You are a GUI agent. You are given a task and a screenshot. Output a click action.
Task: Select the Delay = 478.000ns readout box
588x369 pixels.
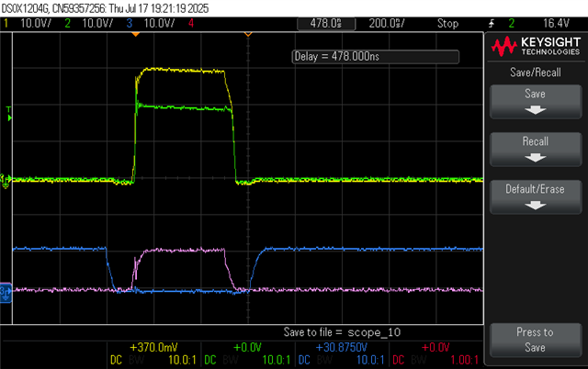click(376, 57)
